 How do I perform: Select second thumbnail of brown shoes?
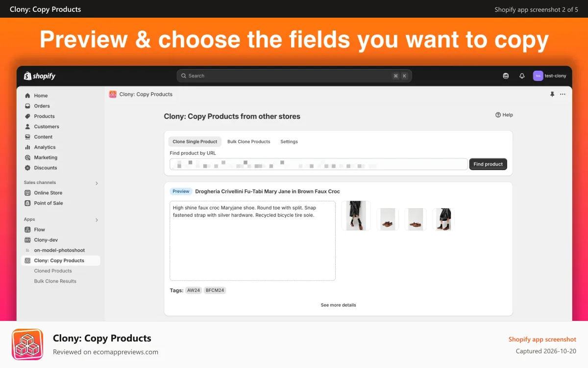[388, 219]
